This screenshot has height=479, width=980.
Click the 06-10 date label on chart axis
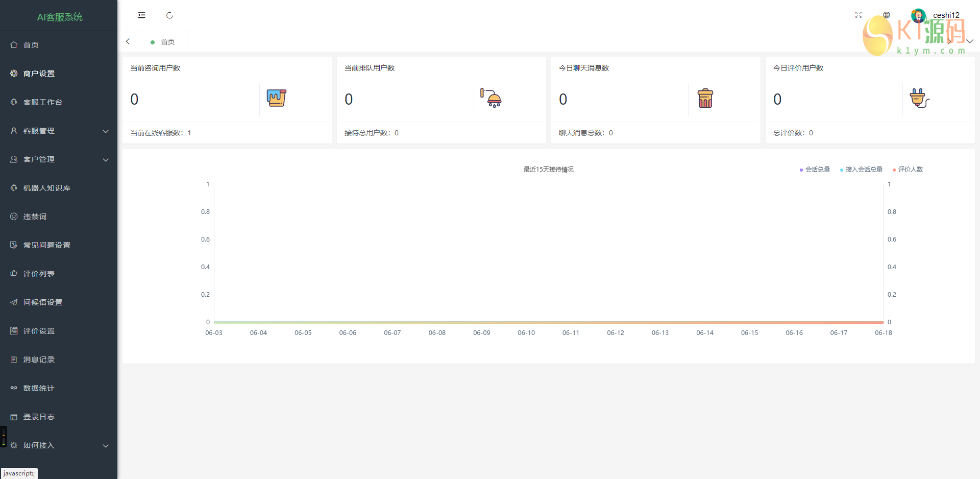pyautogui.click(x=526, y=333)
